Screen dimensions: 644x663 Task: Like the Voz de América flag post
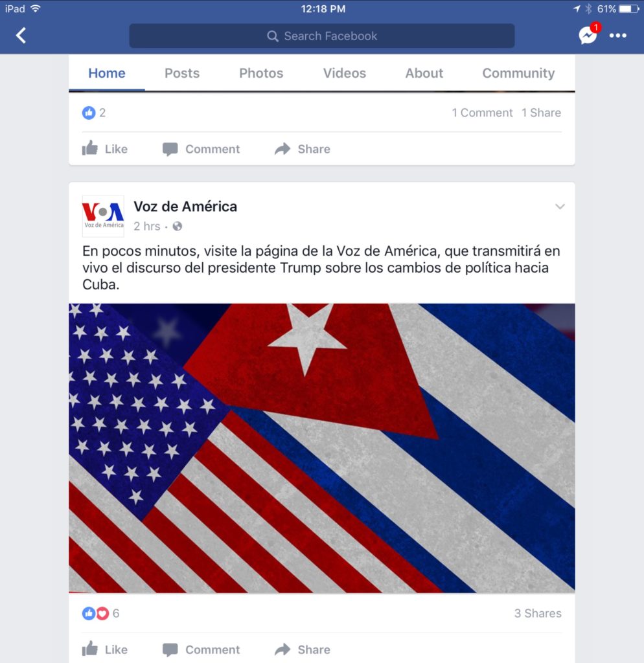[x=104, y=649]
